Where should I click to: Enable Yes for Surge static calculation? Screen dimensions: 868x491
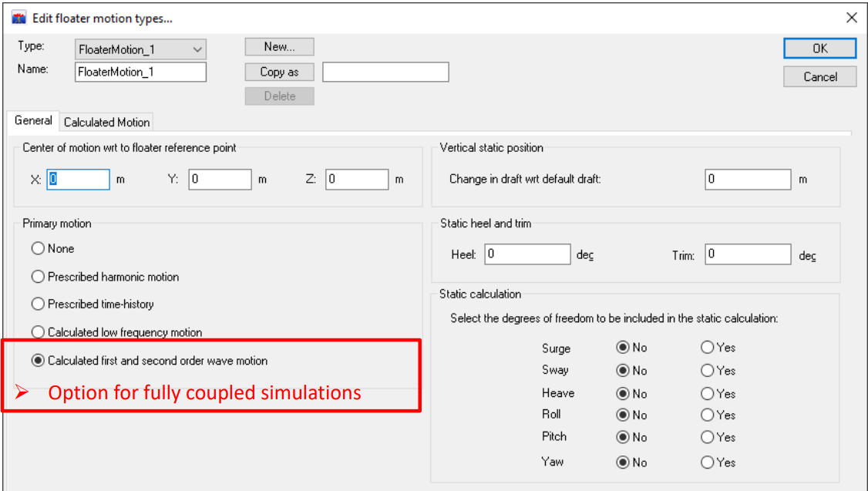click(707, 348)
